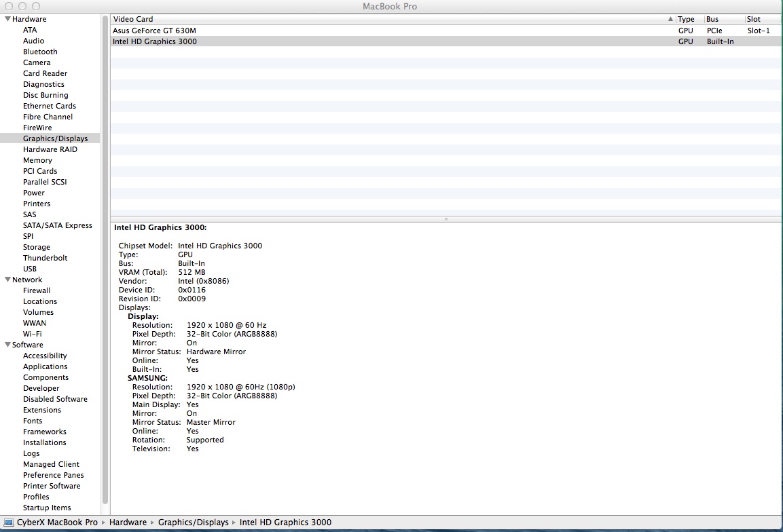Click the split divider handle between panes
The width and height of the screenshot is (783, 532).
pos(445,219)
